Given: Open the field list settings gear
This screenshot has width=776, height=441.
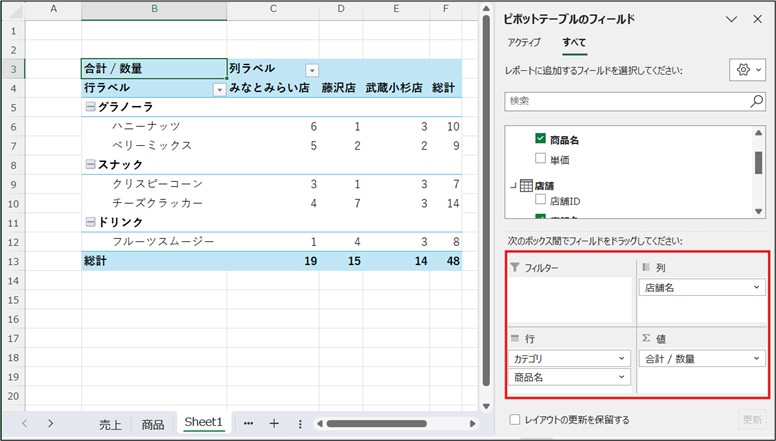Looking at the screenshot, I should 747,70.
